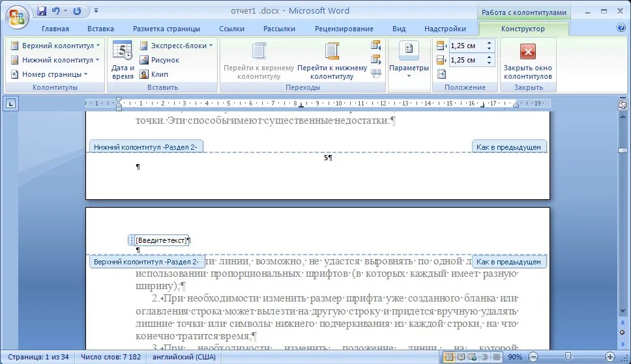Viewport: 631px width, 364px height.
Task: Click footer-from-bottom position icon
Action: coord(441,60)
